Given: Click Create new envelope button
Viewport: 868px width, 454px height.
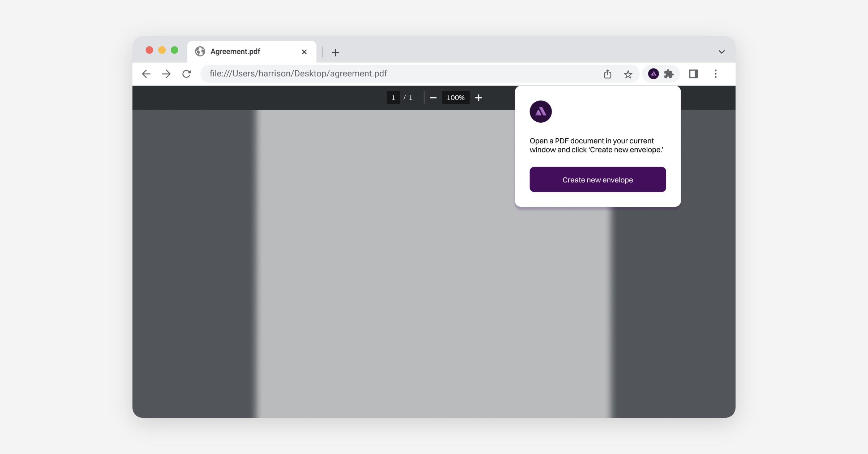Looking at the screenshot, I should click(597, 180).
